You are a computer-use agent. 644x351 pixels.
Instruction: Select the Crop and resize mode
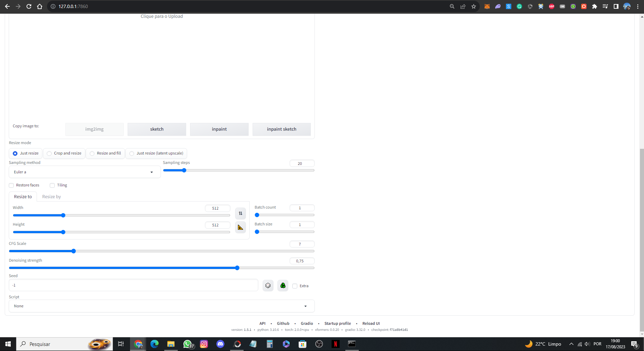click(49, 153)
